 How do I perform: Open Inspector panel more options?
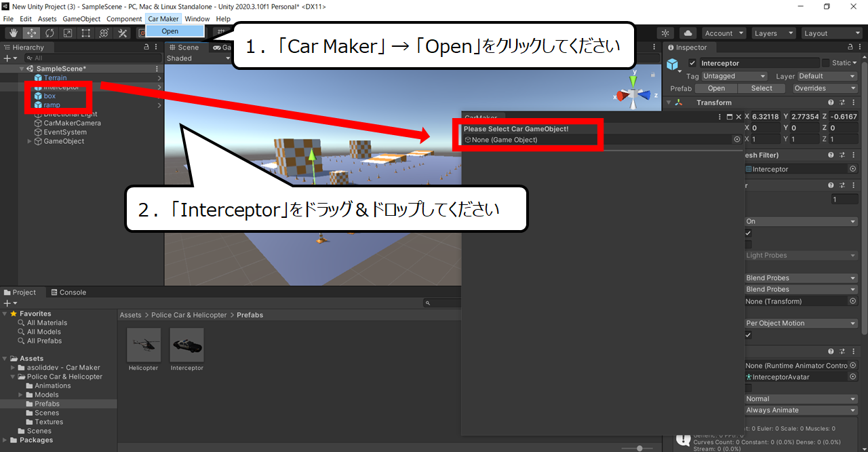point(859,48)
